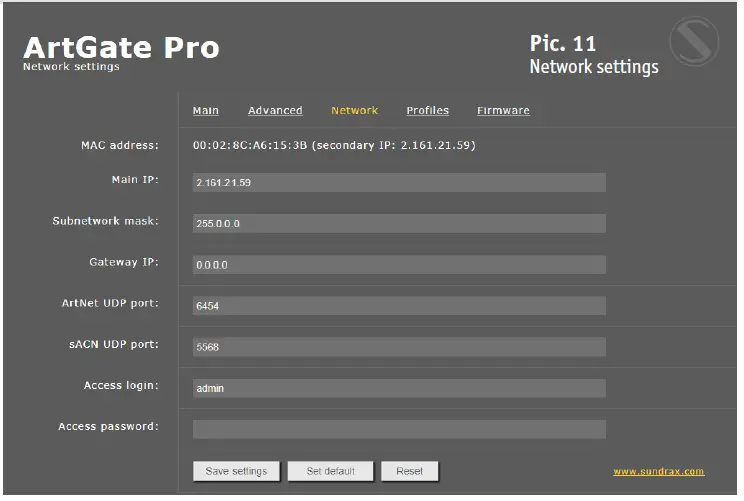Click the Reset button
The height and width of the screenshot is (501, 744).
pyautogui.click(x=409, y=472)
